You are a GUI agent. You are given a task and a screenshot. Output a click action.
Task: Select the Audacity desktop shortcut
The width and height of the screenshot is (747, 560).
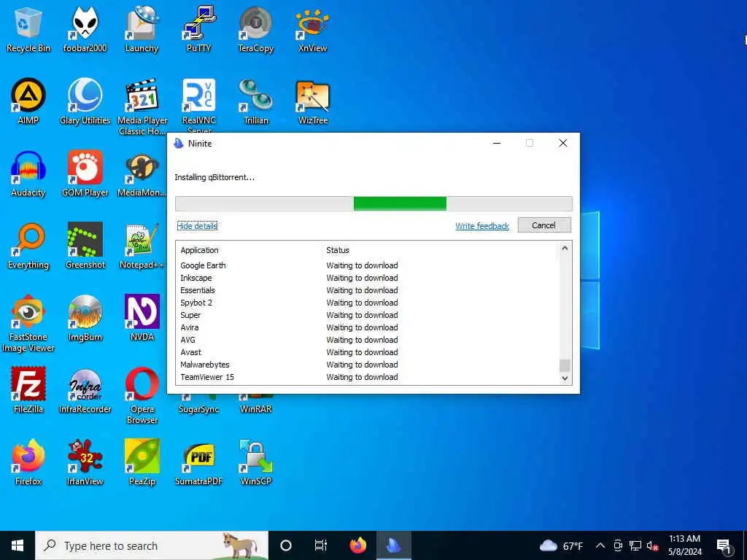point(28,174)
